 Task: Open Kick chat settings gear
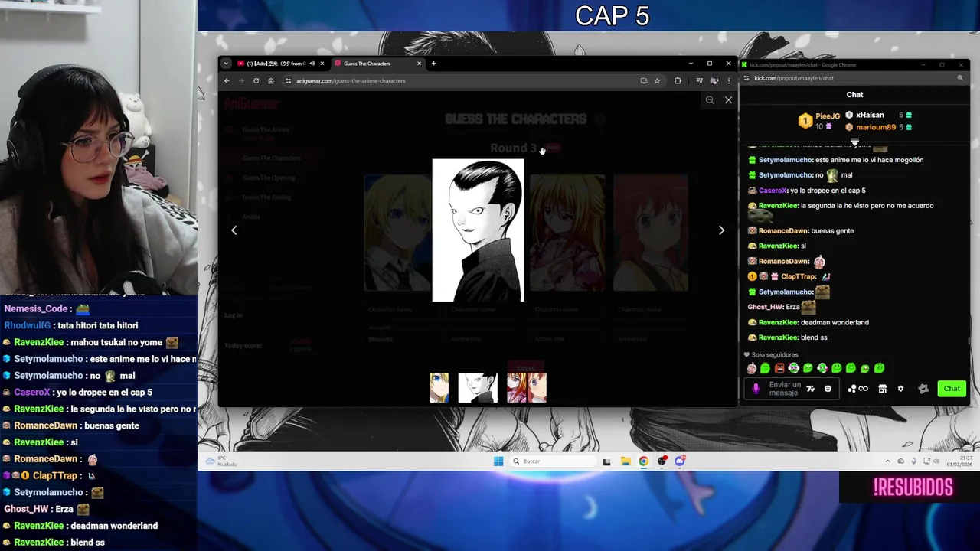[900, 389]
